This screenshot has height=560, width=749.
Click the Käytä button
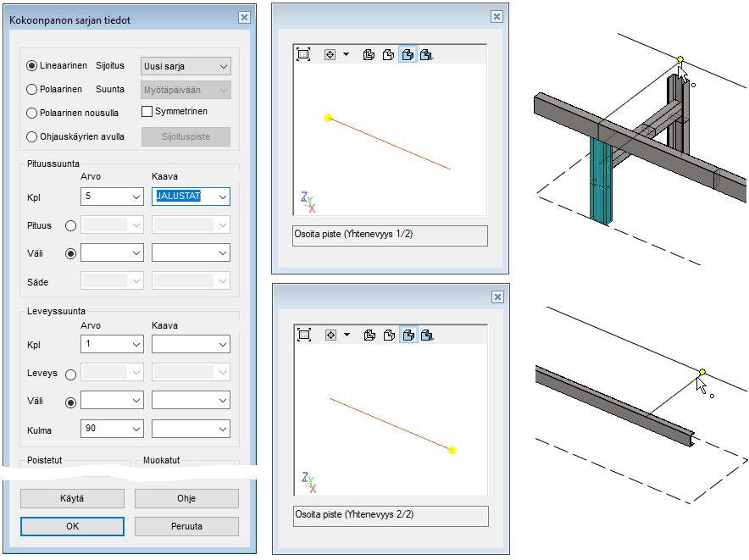tap(72, 498)
